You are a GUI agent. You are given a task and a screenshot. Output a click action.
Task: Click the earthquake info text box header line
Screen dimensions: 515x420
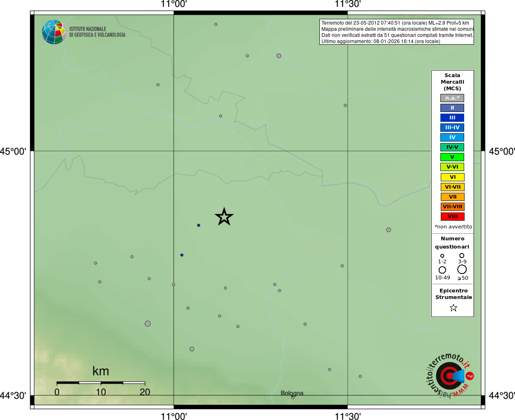(395, 23)
